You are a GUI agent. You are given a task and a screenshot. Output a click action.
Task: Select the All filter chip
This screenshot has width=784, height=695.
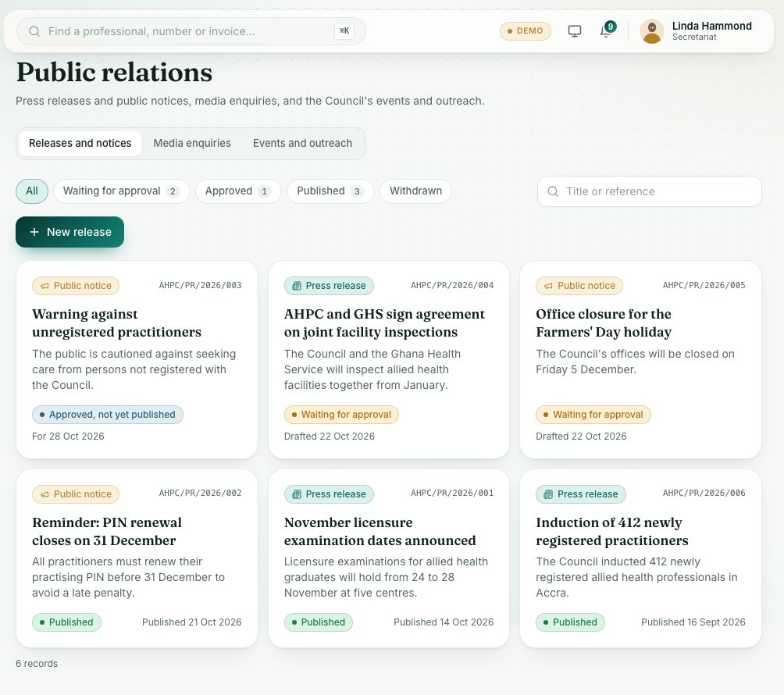point(32,191)
